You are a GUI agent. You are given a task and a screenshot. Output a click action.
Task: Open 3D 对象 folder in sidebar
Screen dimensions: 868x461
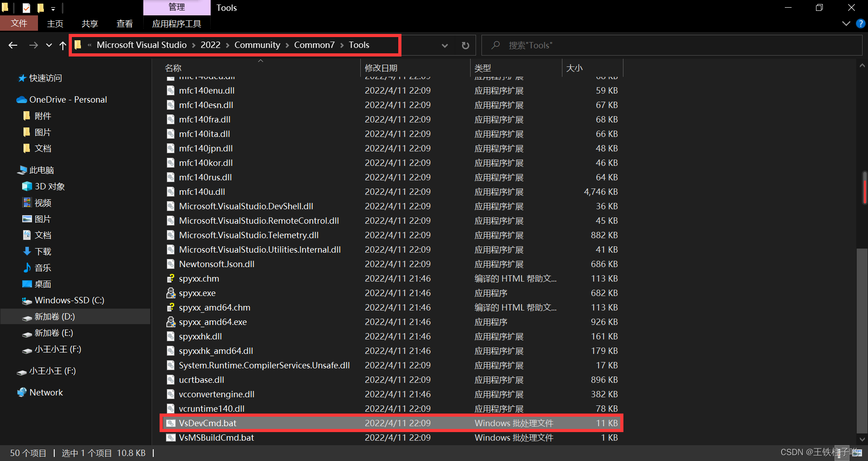pos(50,186)
